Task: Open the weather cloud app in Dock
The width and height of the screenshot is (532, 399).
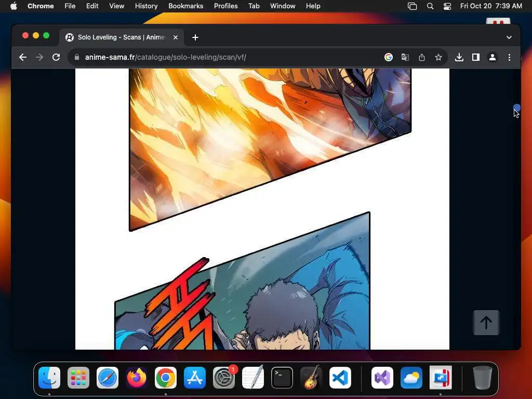Action: coord(411,378)
